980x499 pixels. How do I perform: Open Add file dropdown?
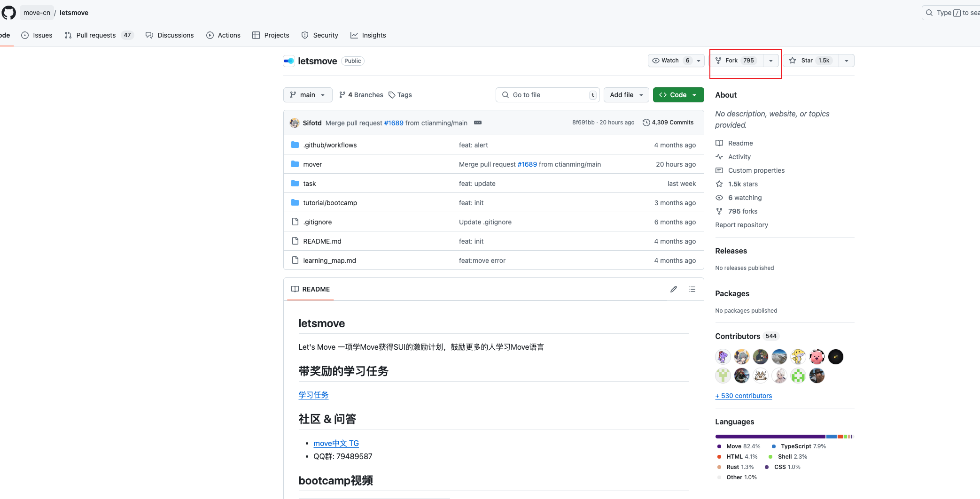pyautogui.click(x=626, y=95)
